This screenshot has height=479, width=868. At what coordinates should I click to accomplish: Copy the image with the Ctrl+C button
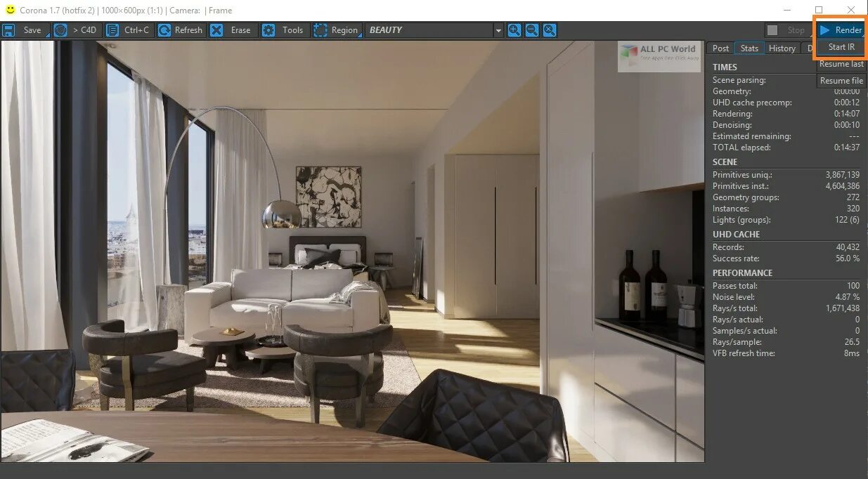pos(129,30)
